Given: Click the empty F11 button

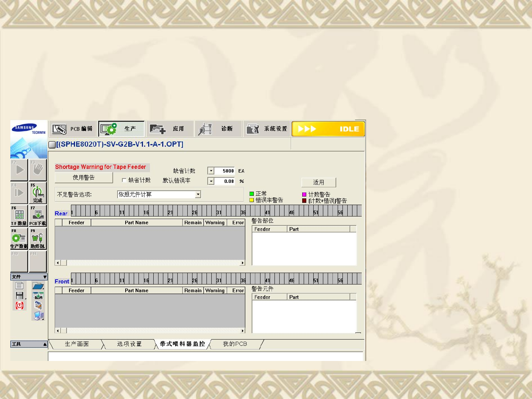Looking at the screenshot, I should pos(38,262).
